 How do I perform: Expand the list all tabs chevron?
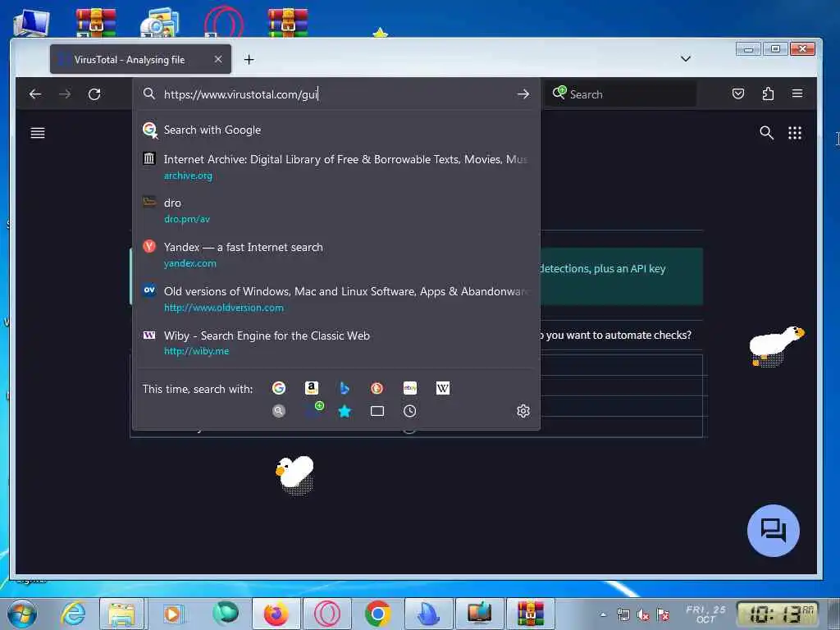point(686,58)
